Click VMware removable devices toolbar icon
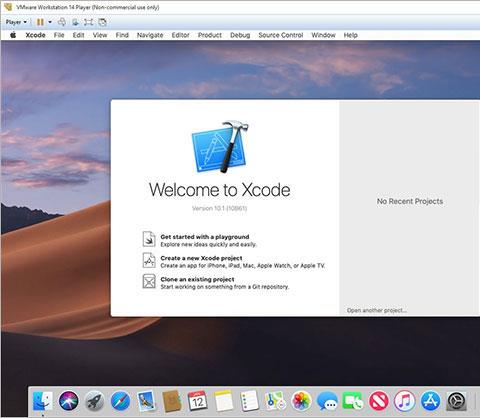Screen dimensions: 480x418 point(76,22)
